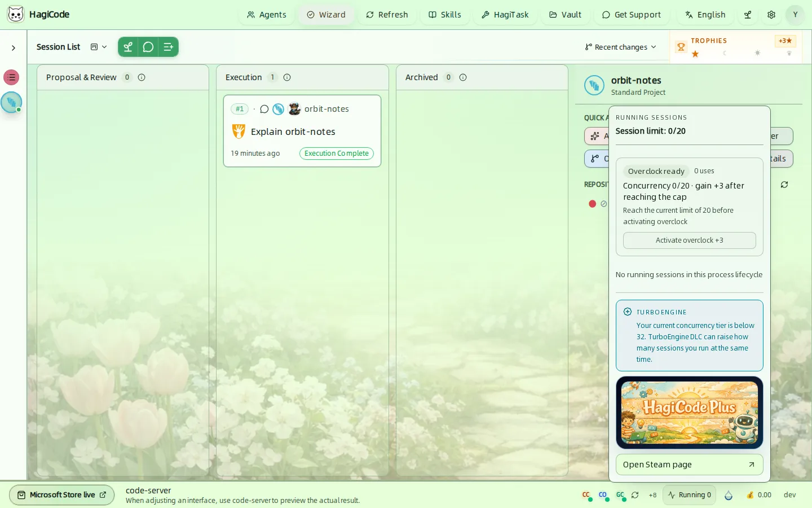Click the CC agent status icon
This screenshot has height=508, width=812.
tap(587, 495)
